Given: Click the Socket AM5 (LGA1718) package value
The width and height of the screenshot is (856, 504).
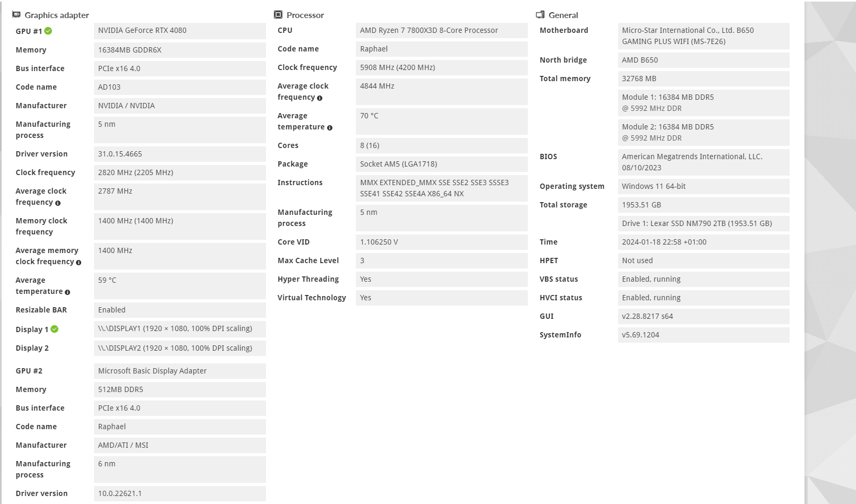Looking at the screenshot, I should 442,164.
